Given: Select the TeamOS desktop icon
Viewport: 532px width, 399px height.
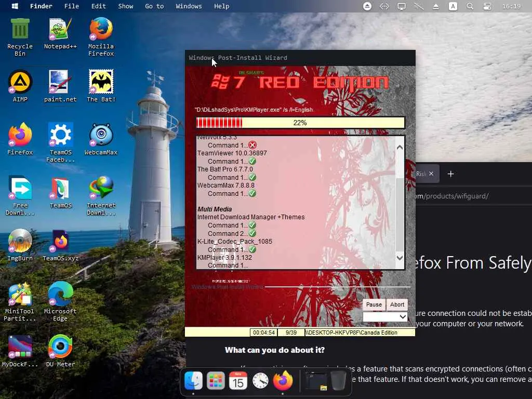Looking at the screenshot, I should pyautogui.click(x=60, y=192).
